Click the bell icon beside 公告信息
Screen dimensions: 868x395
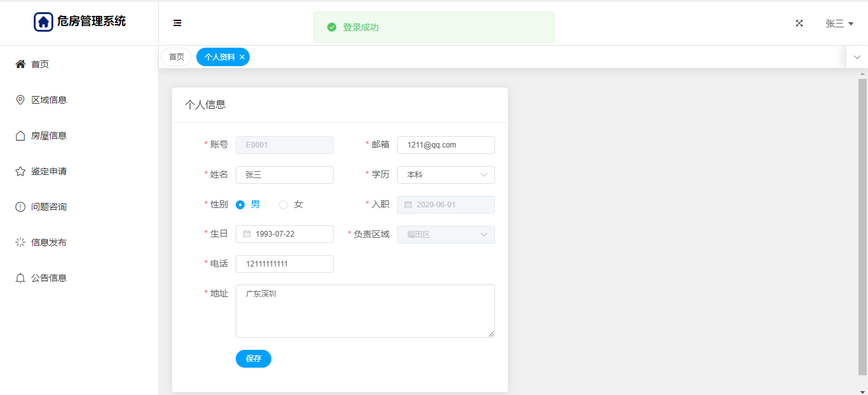click(x=20, y=278)
